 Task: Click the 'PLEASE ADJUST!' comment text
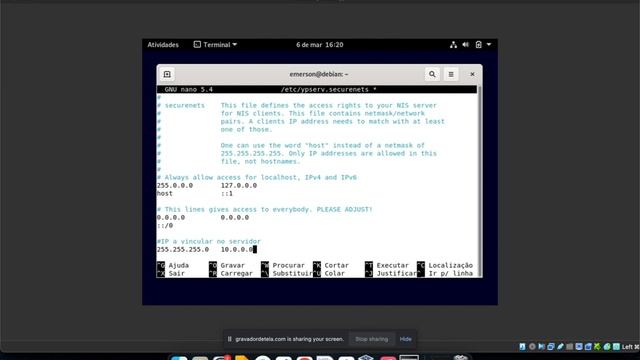coord(344,209)
